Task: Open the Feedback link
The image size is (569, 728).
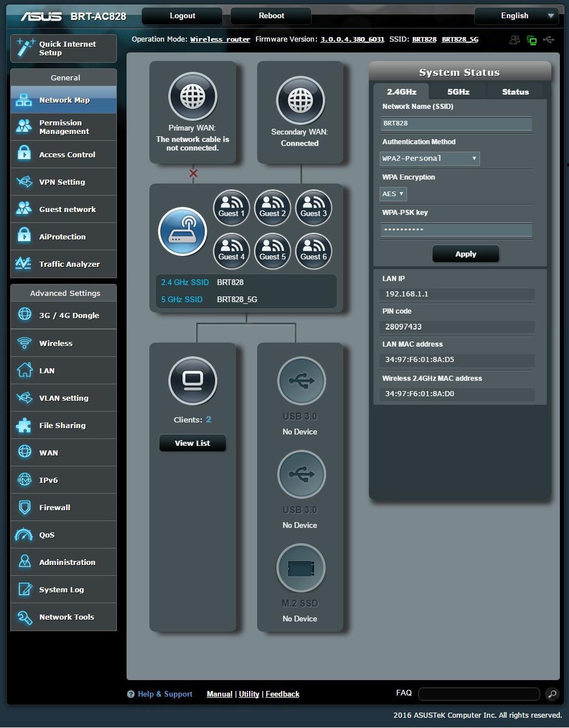Action: click(x=282, y=694)
